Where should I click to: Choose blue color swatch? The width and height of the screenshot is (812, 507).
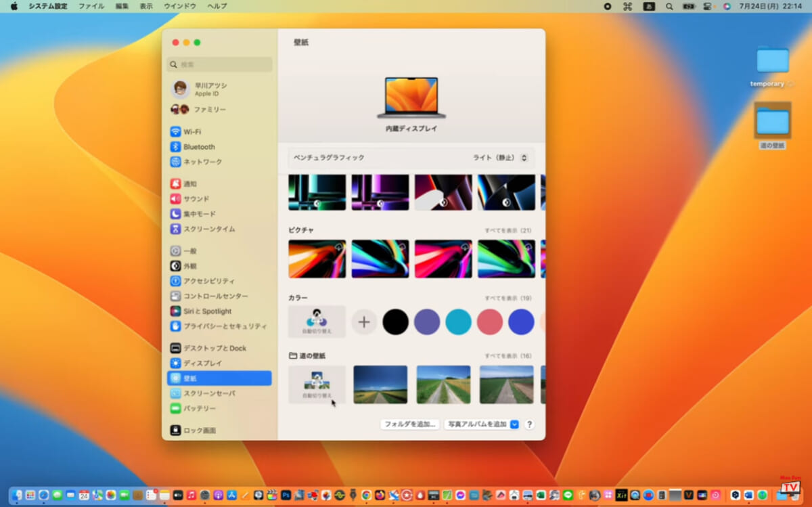coord(521,322)
